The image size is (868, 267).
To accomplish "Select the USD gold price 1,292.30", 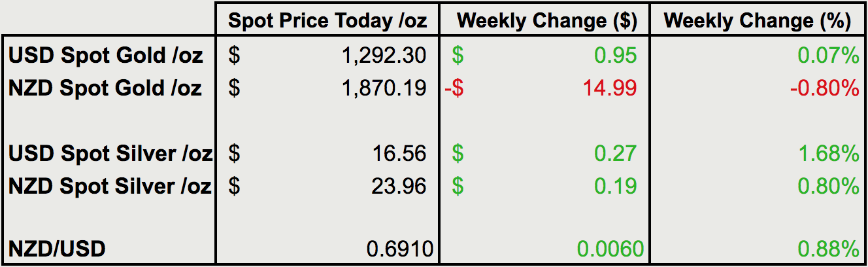I will (x=384, y=56).
